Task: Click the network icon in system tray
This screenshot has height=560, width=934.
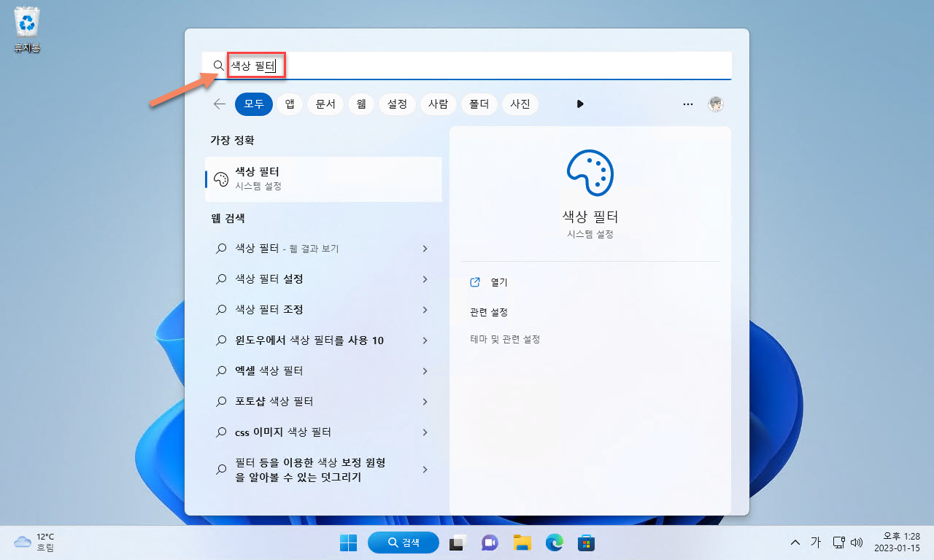Action: [839, 542]
